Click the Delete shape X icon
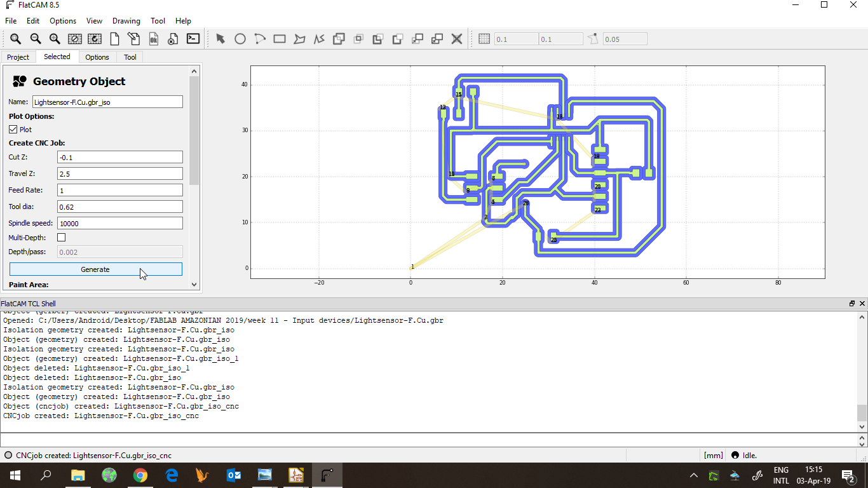The image size is (868, 488). click(457, 39)
